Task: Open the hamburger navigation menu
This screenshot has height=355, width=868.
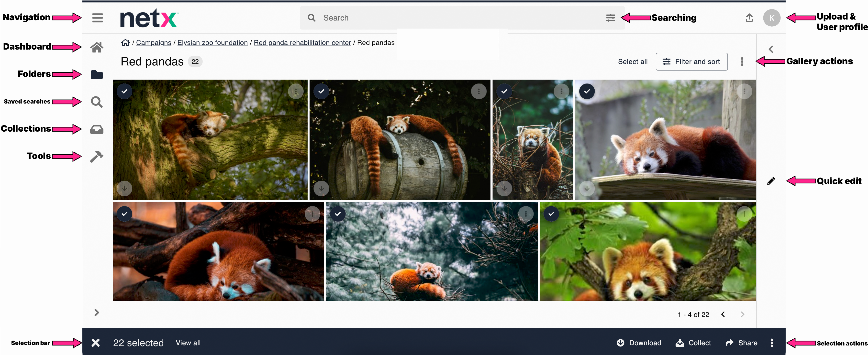Action: [97, 18]
